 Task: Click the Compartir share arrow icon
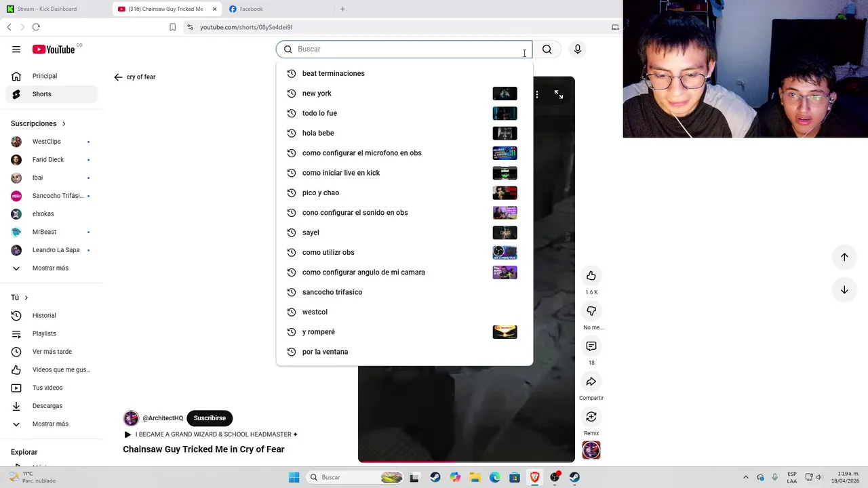(591, 382)
